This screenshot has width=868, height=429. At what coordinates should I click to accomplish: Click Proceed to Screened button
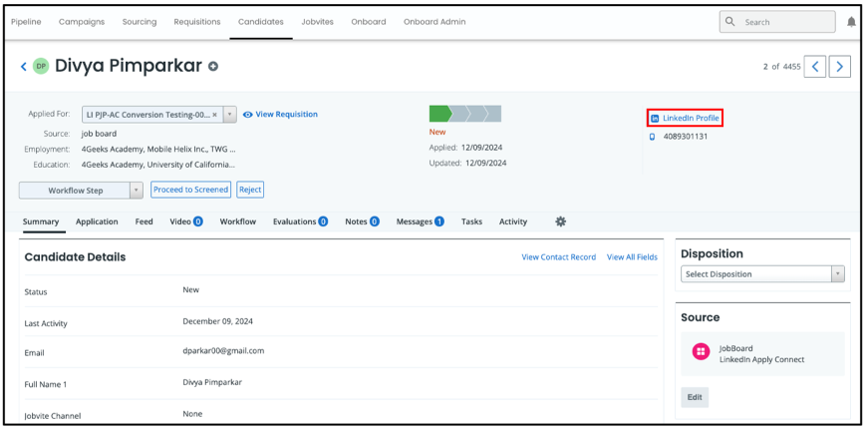coord(191,190)
